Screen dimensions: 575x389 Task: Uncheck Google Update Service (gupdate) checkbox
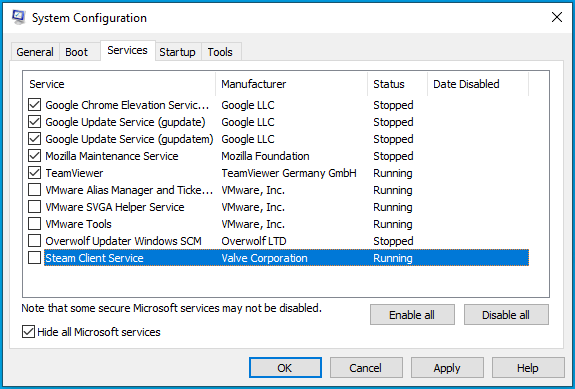(34, 122)
